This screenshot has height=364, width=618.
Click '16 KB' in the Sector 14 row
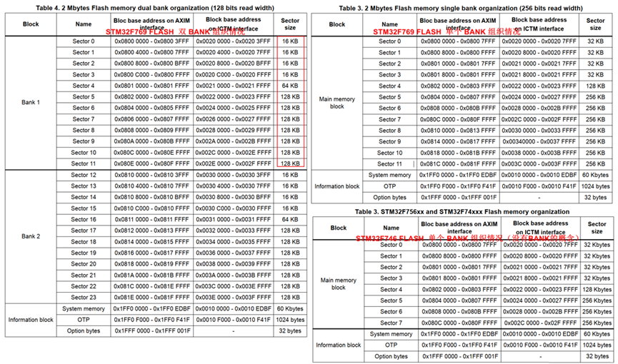tap(290, 197)
